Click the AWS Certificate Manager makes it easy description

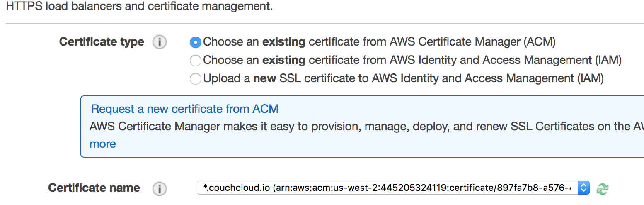pyautogui.click(x=365, y=127)
